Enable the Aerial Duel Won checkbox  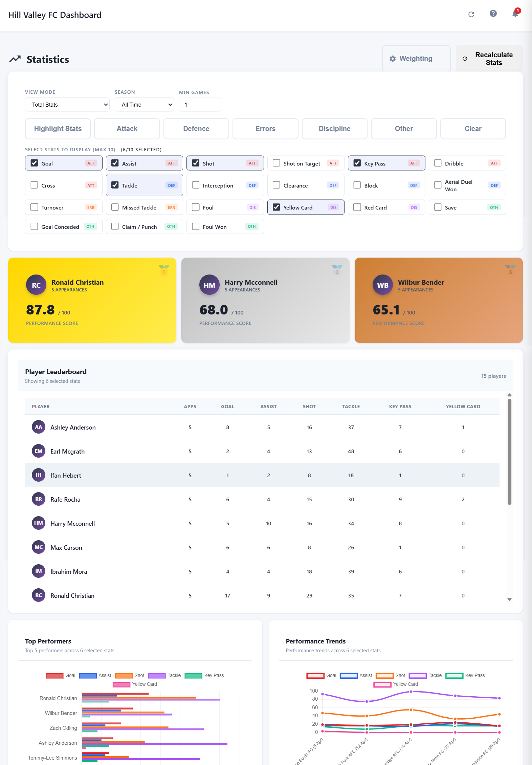(x=438, y=185)
